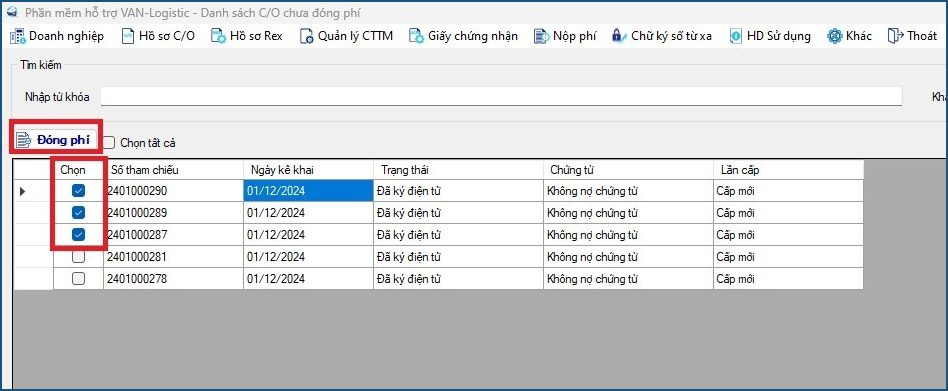Screen dimensions: 948x391
Task: Open the Chữ ký số từ xa menu
Action: [x=662, y=36]
